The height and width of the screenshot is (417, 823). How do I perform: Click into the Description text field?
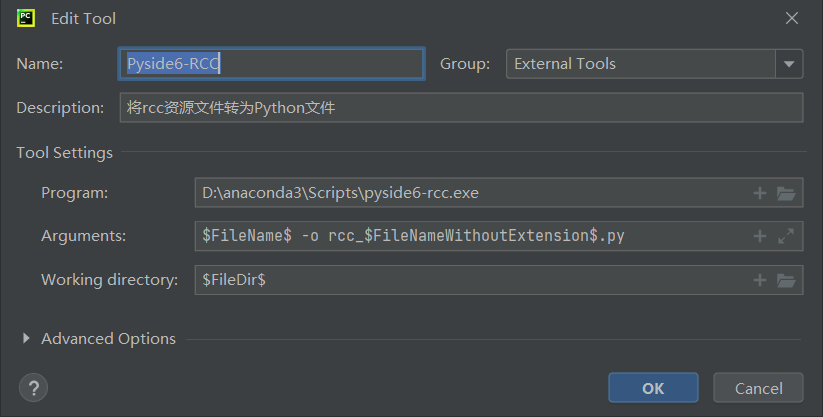[461, 108]
